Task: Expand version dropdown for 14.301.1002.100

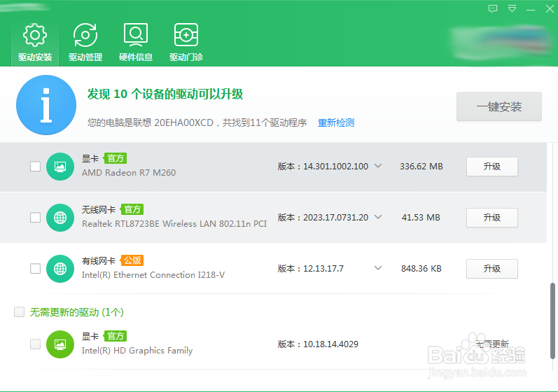Action: pyautogui.click(x=378, y=166)
